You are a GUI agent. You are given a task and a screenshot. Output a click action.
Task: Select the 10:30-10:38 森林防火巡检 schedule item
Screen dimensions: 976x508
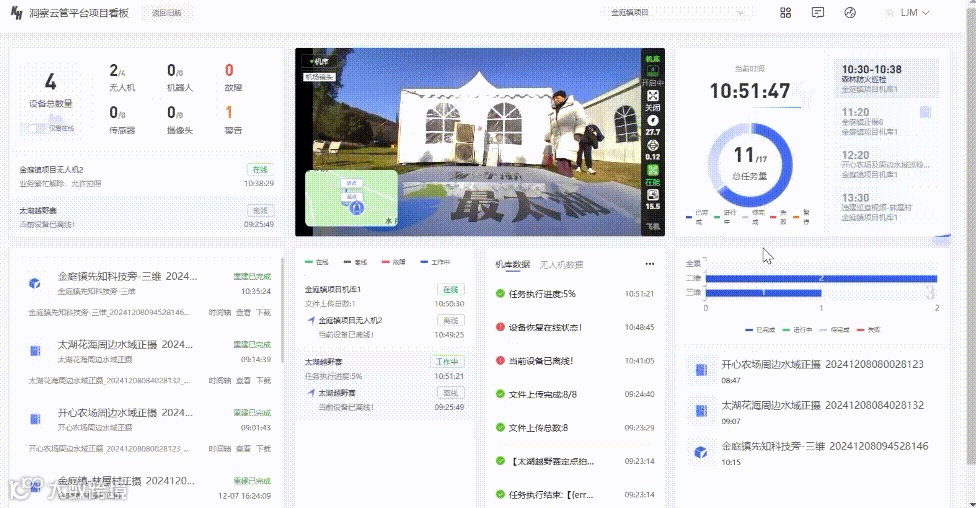pos(886,78)
